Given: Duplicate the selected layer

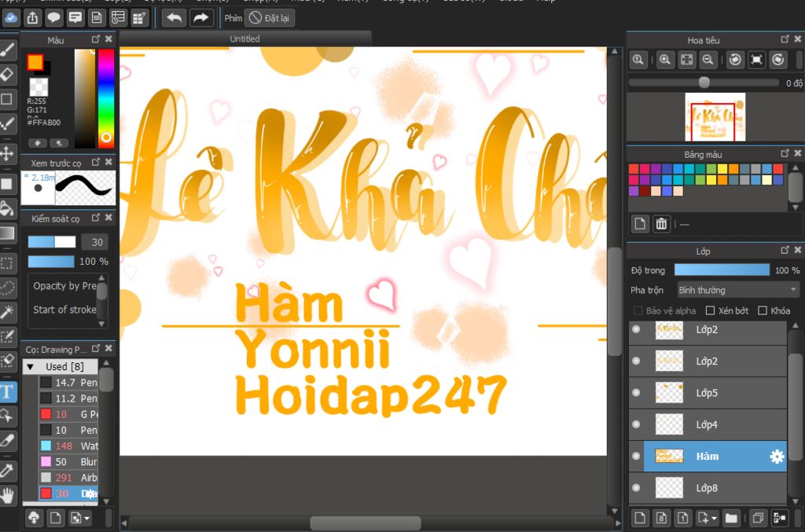Looking at the screenshot, I should click(x=757, y=518).
